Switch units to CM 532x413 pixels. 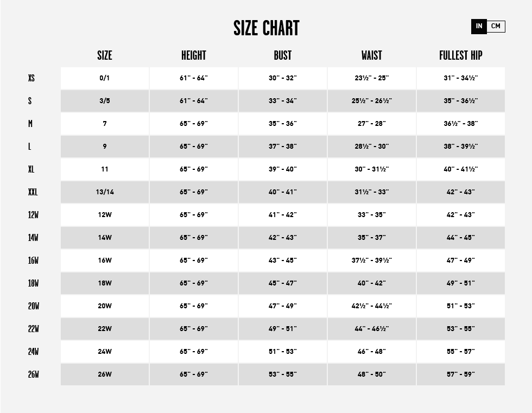(x=496, y=26)
